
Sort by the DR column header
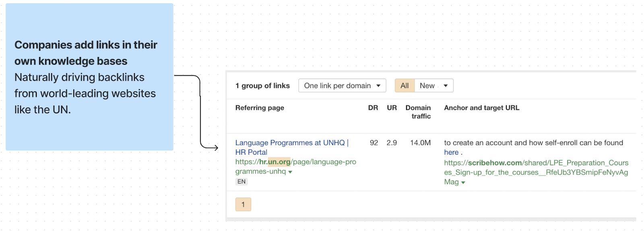pyautogui.click(x=373, y=108)
